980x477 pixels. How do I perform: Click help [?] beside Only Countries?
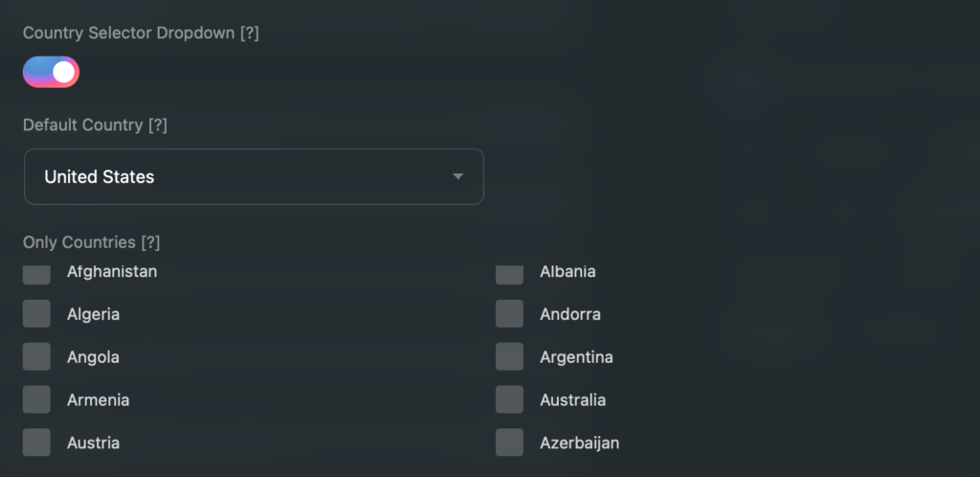click(x=150, y=242)
